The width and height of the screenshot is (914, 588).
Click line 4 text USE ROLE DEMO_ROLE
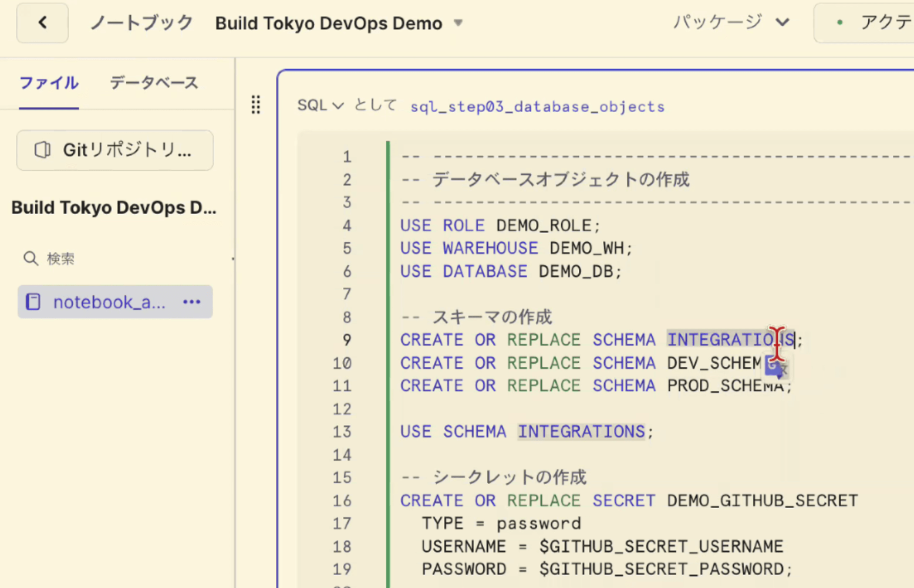[501, 225]
